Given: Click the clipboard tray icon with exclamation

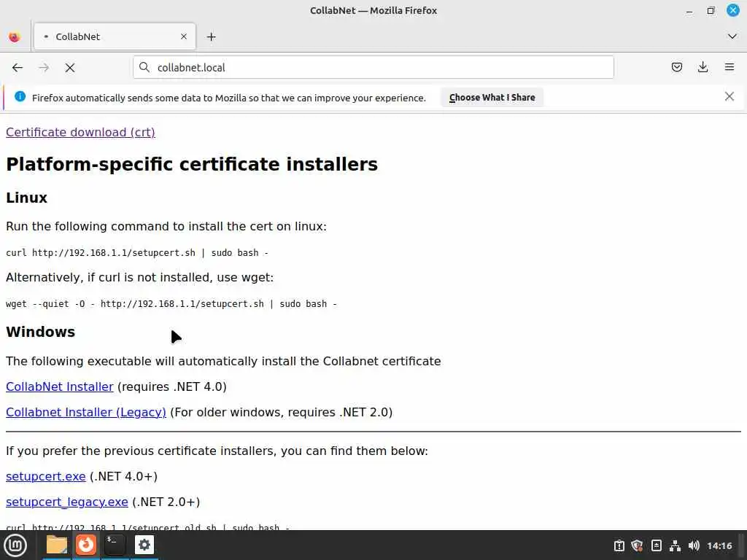Looking at the screenshot, I should tap(619, 545).
